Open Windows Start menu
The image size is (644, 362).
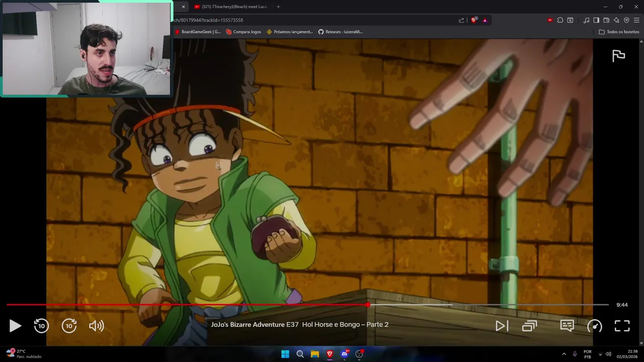(285, 354)
